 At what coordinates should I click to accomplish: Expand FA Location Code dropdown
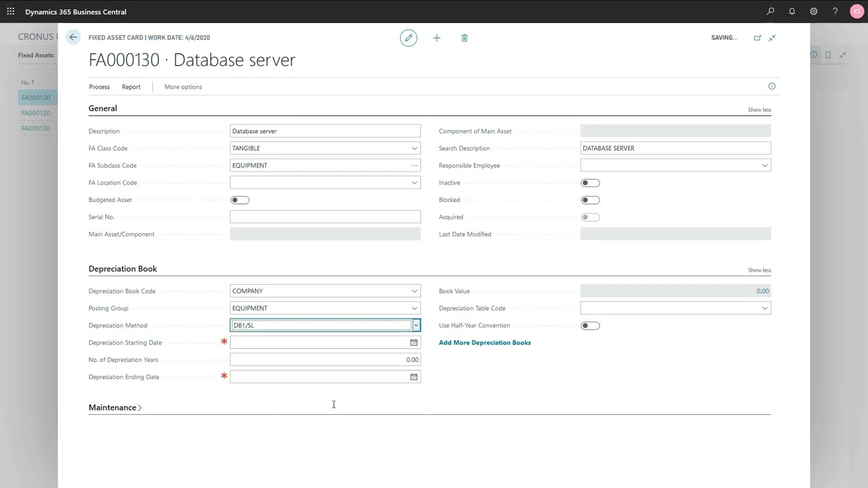pos(414,182)
